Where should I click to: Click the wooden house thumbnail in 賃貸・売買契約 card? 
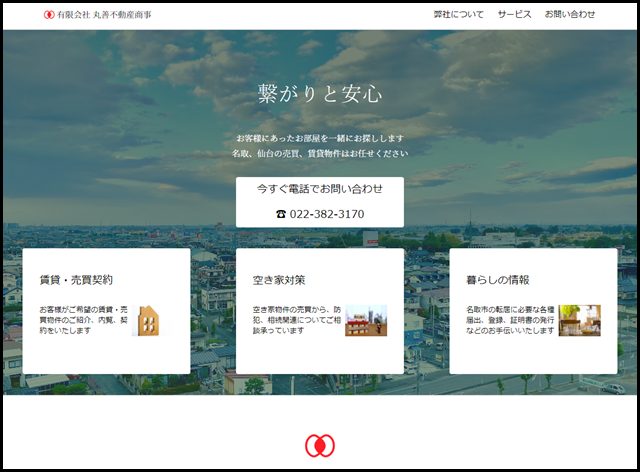click(x=149, y=321)
